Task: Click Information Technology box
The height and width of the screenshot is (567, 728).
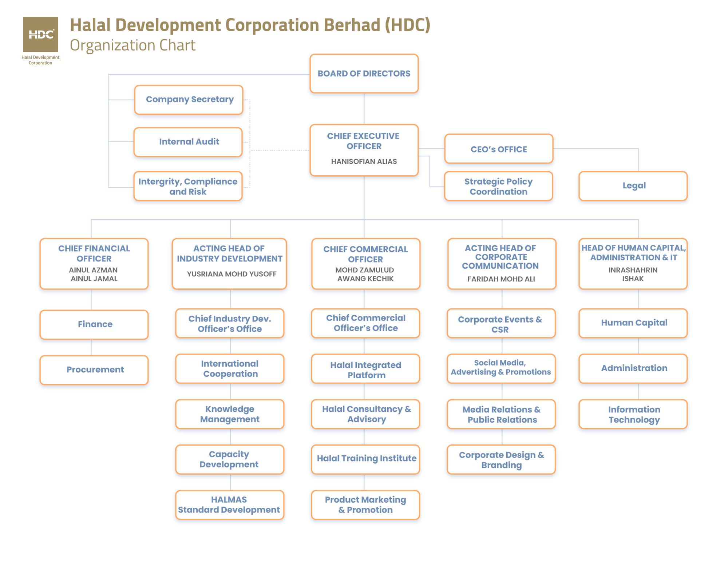Action: point(633,414)
